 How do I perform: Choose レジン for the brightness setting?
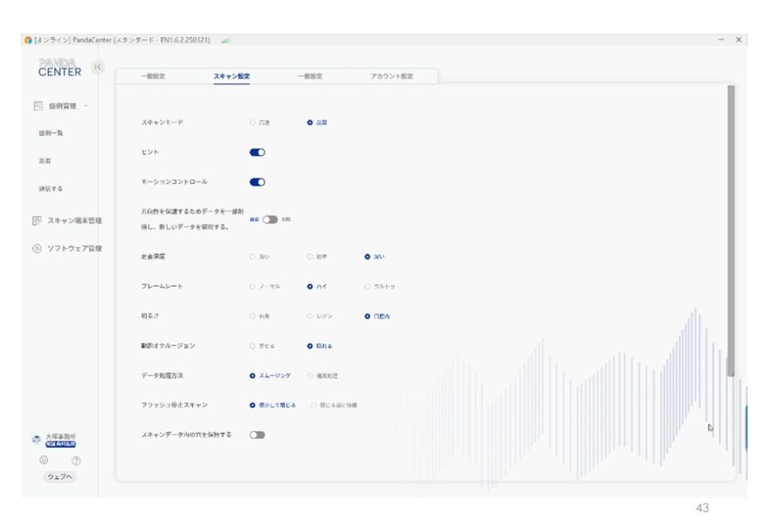[x=309, y=316]
